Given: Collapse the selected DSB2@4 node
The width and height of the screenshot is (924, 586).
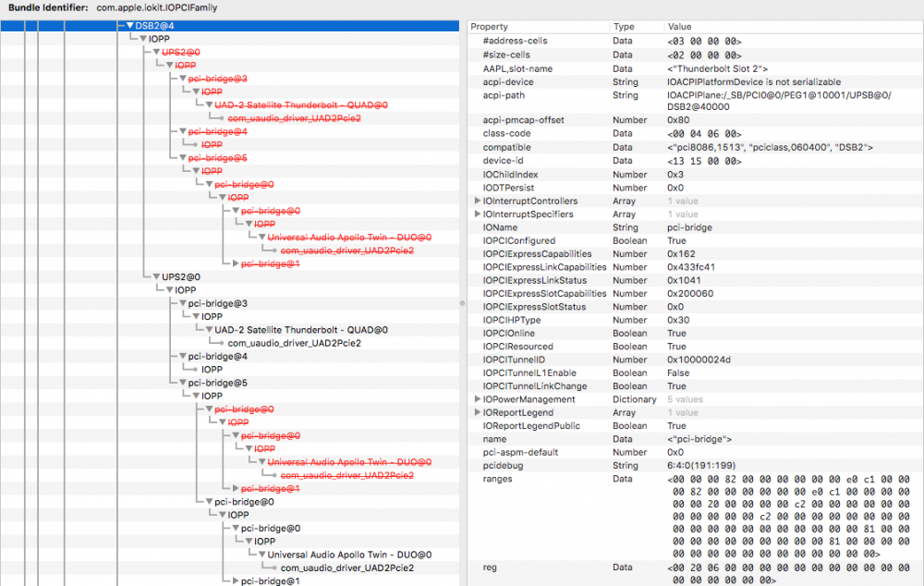Looking at the screenshot, I should pos(130,26).
